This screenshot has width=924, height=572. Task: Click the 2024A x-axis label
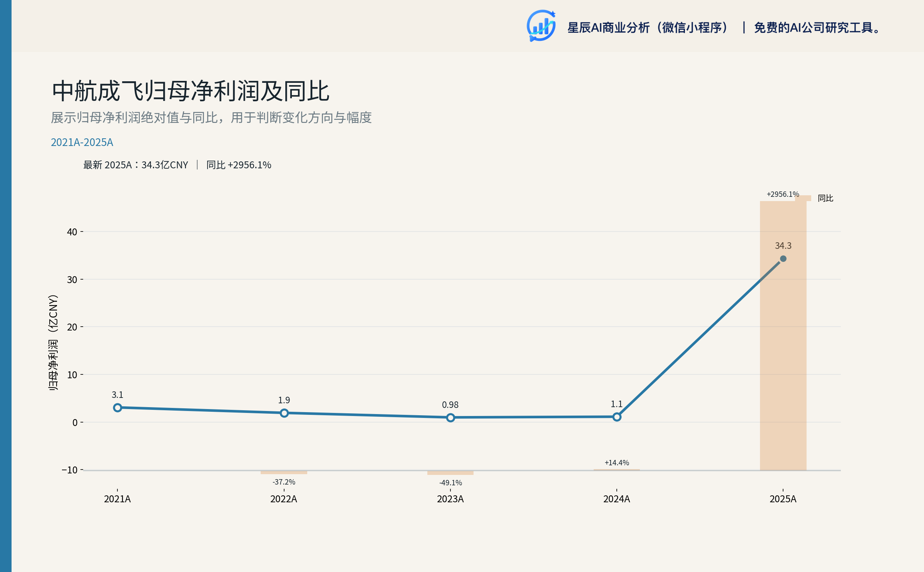click(617, 499)
